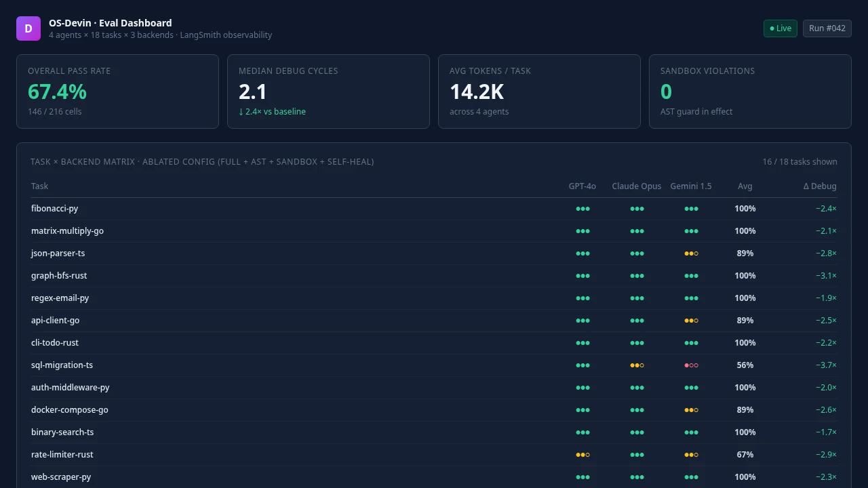Click Claude Opus dots for json-parser-ts
Screen dimensions: 868x488
click(637, 253)
